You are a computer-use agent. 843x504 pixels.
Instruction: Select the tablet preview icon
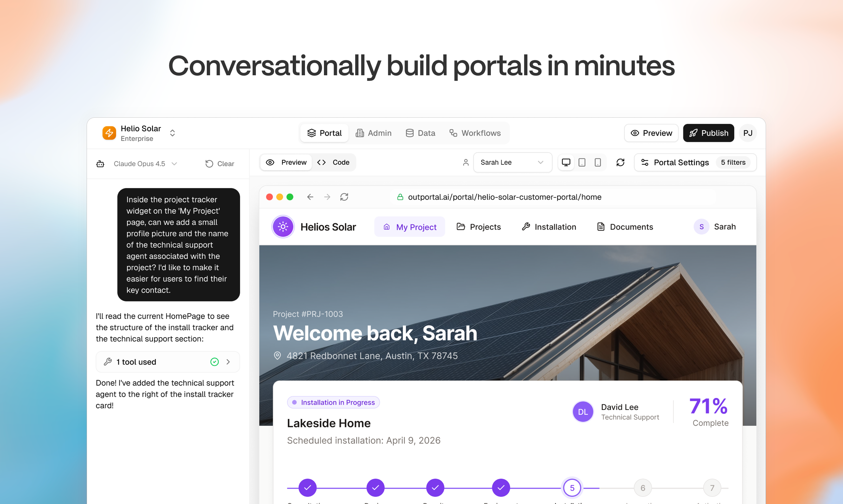(x=582, y=162)
